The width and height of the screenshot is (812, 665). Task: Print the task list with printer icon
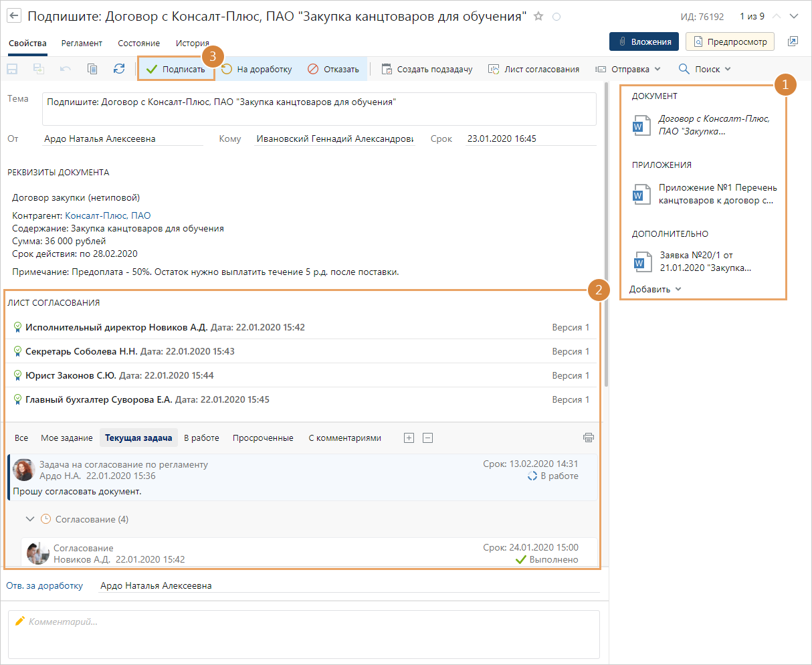[x=588, y=438]
